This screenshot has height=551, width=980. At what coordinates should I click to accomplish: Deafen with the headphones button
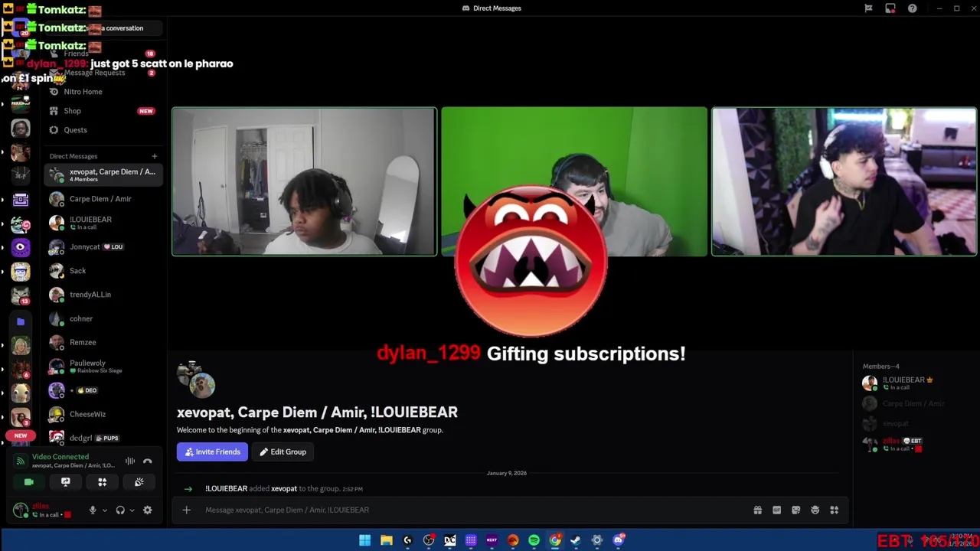120,510
